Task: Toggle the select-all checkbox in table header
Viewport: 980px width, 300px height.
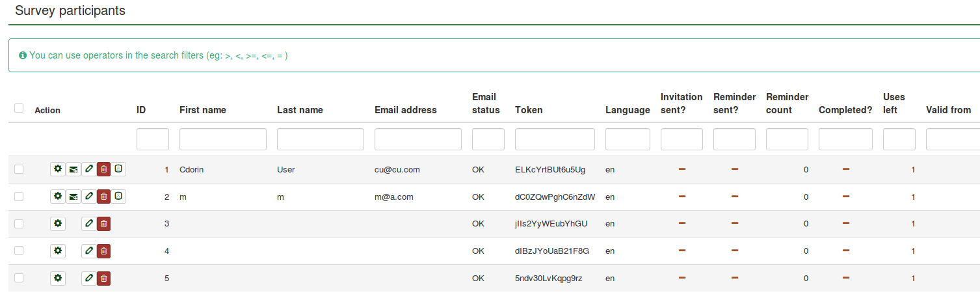Action: [x=19, y=109]
